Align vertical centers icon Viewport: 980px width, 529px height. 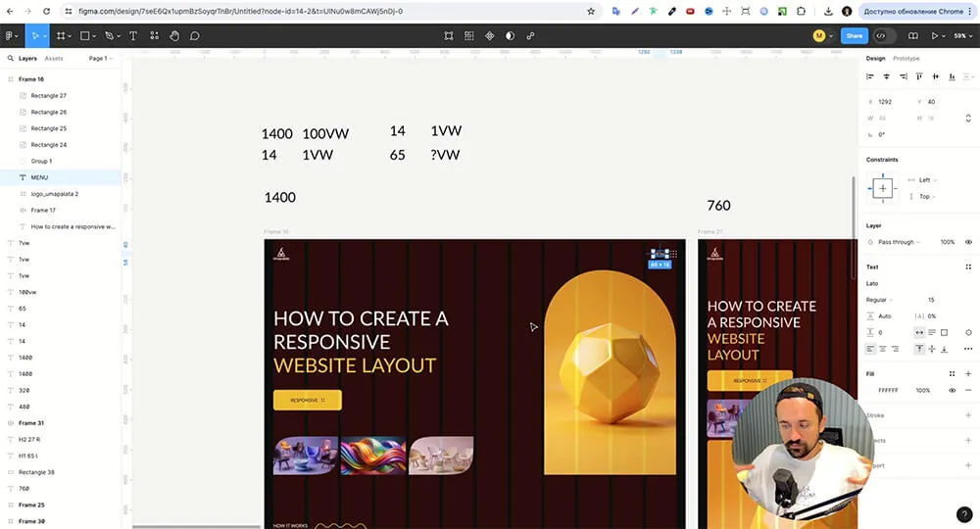[x=936, y=76]
